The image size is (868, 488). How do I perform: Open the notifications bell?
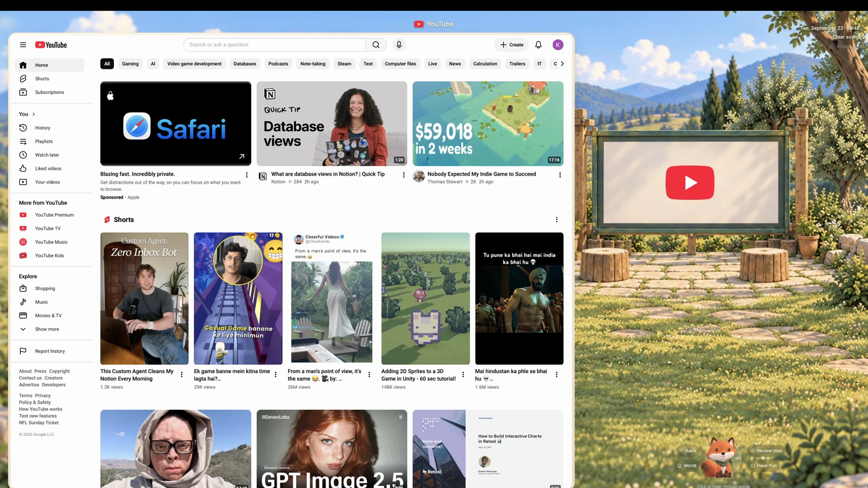538,45
